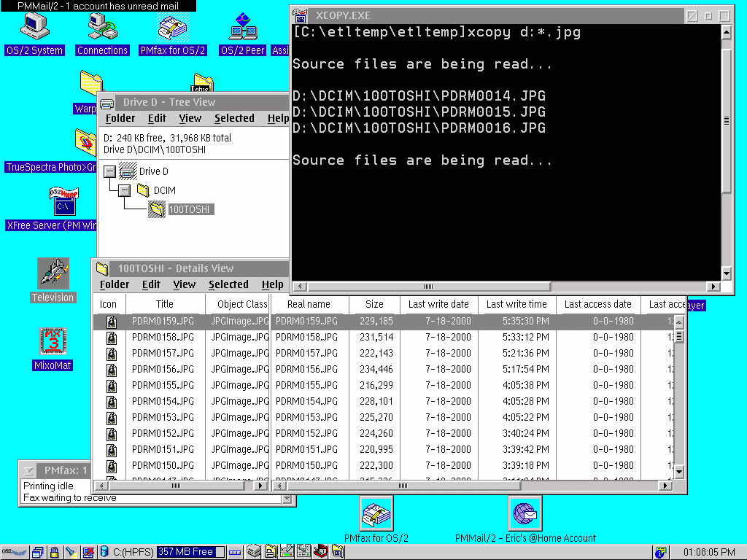Open the OS/2 Peer desktop icon
747x560 pixels.
pos(243,27)
